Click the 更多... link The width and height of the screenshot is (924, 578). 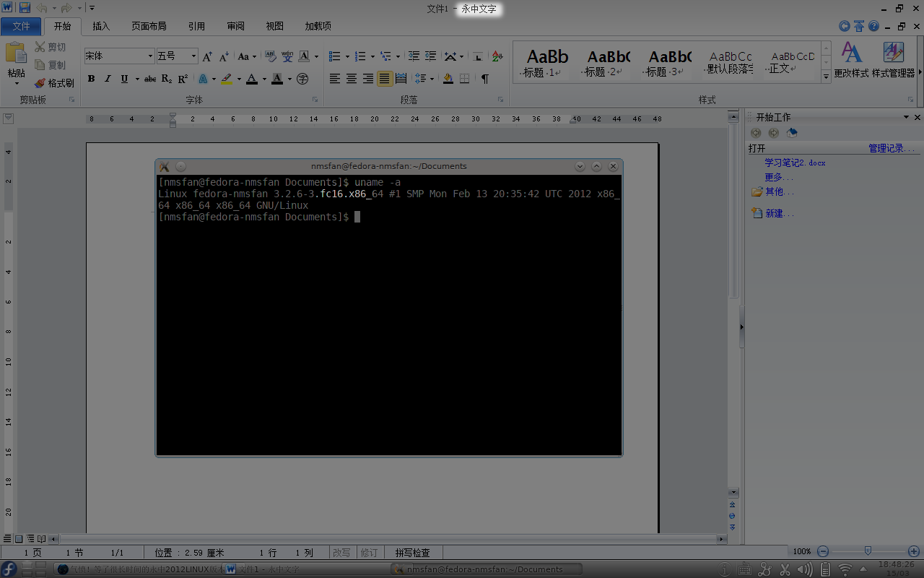tap(779, 178)
